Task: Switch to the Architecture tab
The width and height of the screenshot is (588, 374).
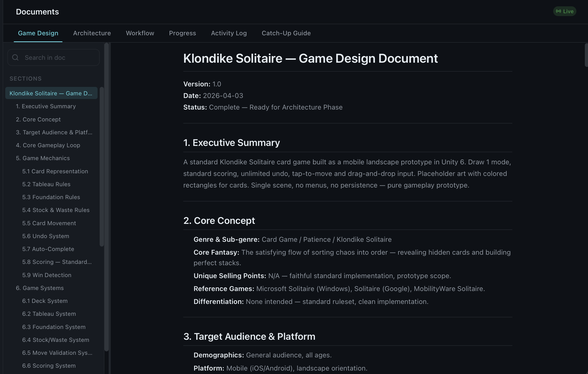Action: pyautogui.click(x=92, y=33)
